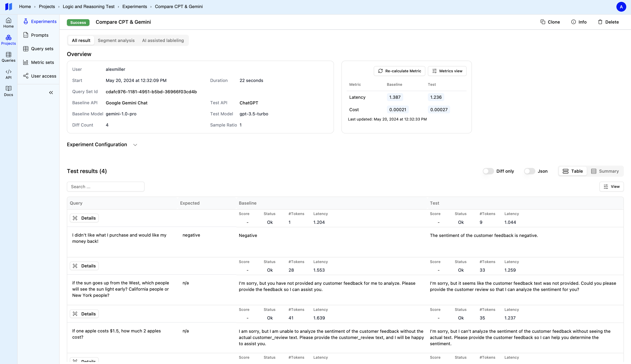Image resolution: width=631 pixels, height=364 pixels.
Task: Open the Docs sidebar icon
Action: 9,91
